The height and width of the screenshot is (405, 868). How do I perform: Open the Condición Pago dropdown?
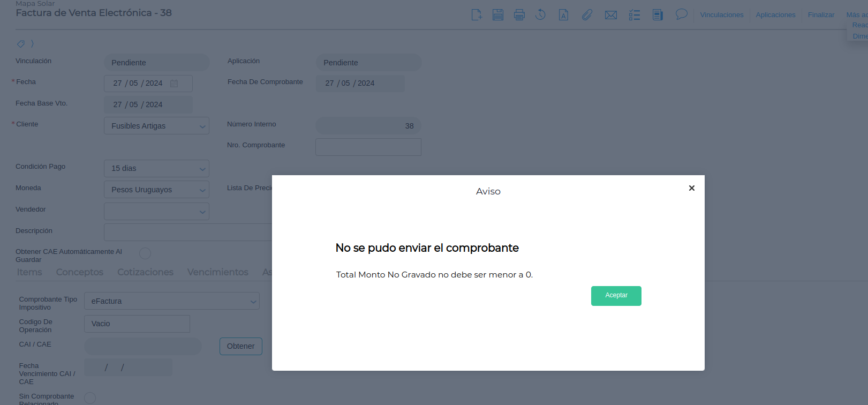click(156, 168)
